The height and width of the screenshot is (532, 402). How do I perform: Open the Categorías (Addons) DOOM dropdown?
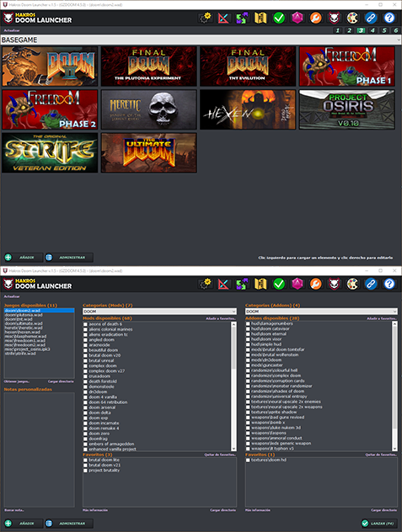point(321,311)
